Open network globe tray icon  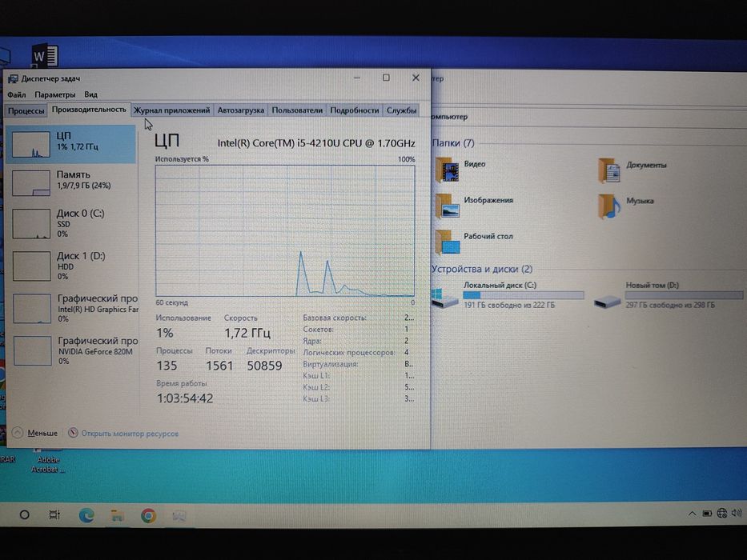pyautogui.click(x=722, y=513)
